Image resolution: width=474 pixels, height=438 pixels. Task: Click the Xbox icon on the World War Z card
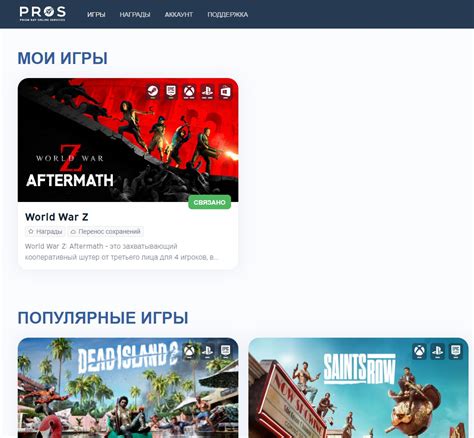[x=189, y=92]
